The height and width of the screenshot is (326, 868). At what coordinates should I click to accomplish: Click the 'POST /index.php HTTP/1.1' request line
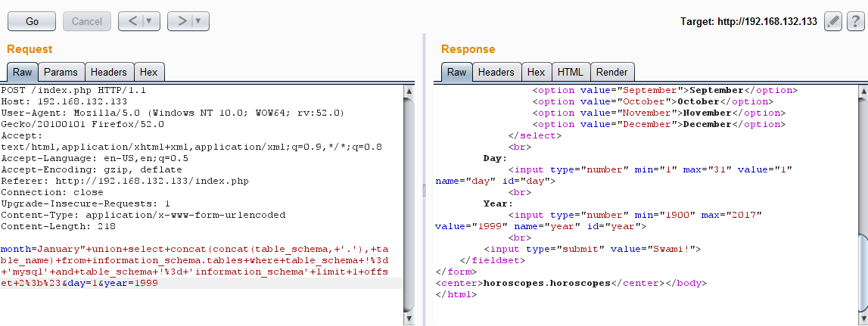(x=73, y=90)
